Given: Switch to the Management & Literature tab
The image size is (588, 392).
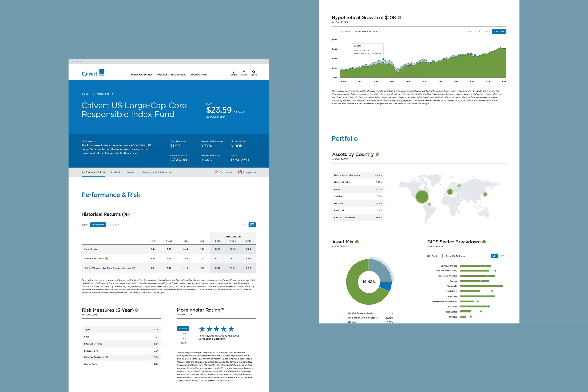Looking at the screenshot, I should coord(156,172).
